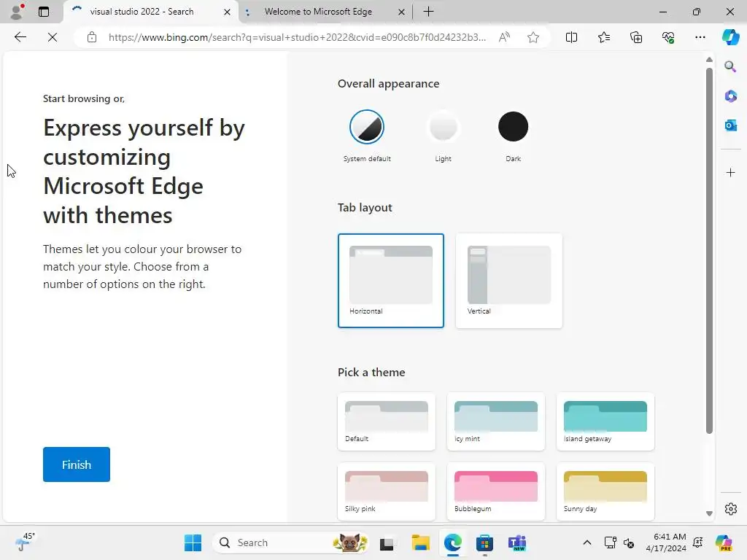Open Microsoft 365 sidebar icon
Image resolution: width=747 pixels, height=560 pixels.
point(730,96)
